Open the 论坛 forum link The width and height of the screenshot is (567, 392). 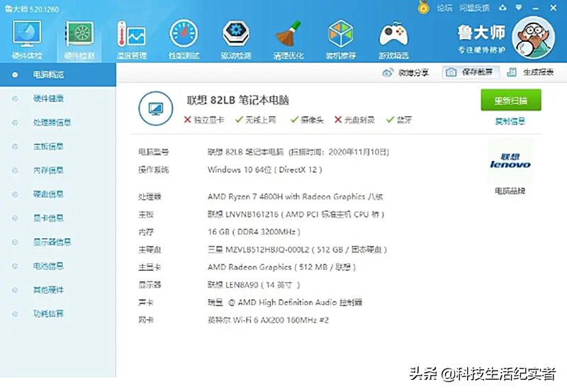click(x=444, y=8)
